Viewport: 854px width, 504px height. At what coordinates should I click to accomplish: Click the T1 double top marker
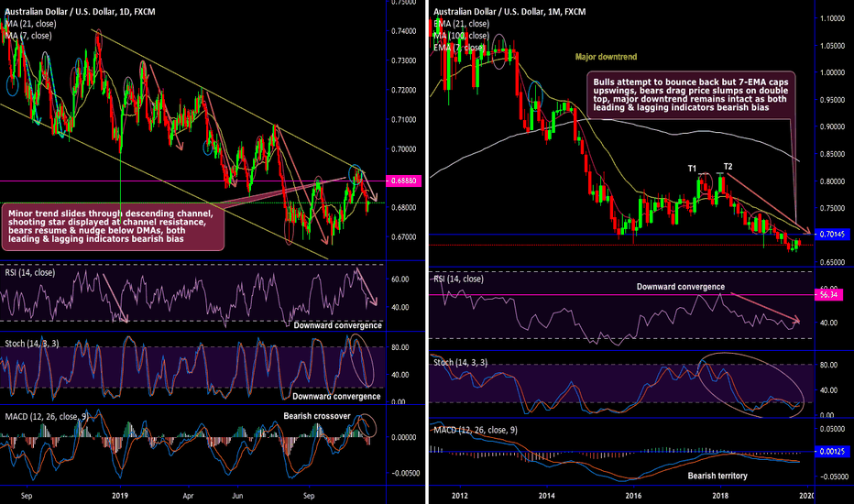point(694,168)
